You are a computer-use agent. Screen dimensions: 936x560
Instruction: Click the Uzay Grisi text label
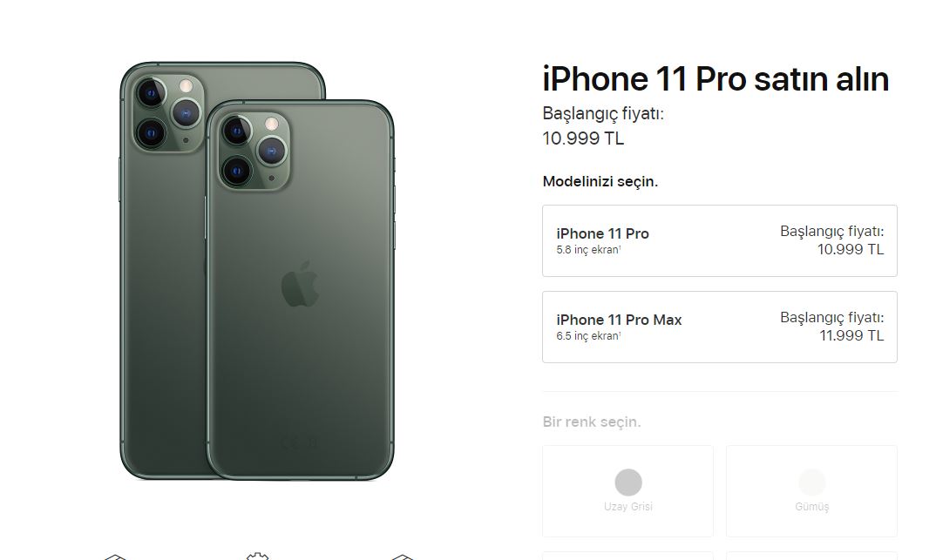(628, 507)
